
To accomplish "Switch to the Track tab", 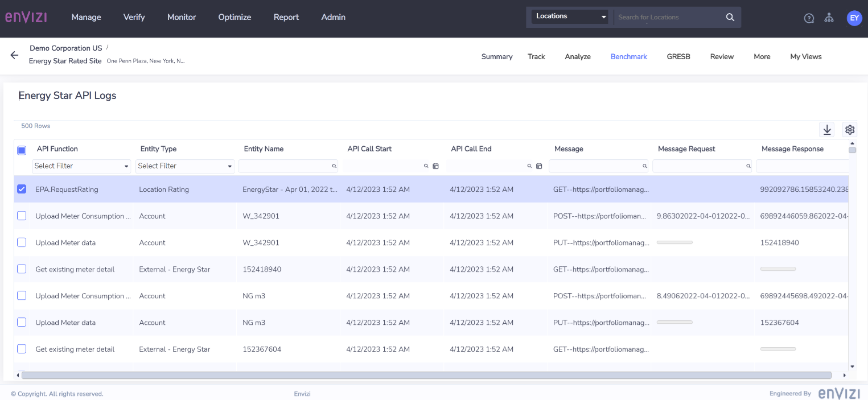I will pyautogui.click(x=536, y=56).
